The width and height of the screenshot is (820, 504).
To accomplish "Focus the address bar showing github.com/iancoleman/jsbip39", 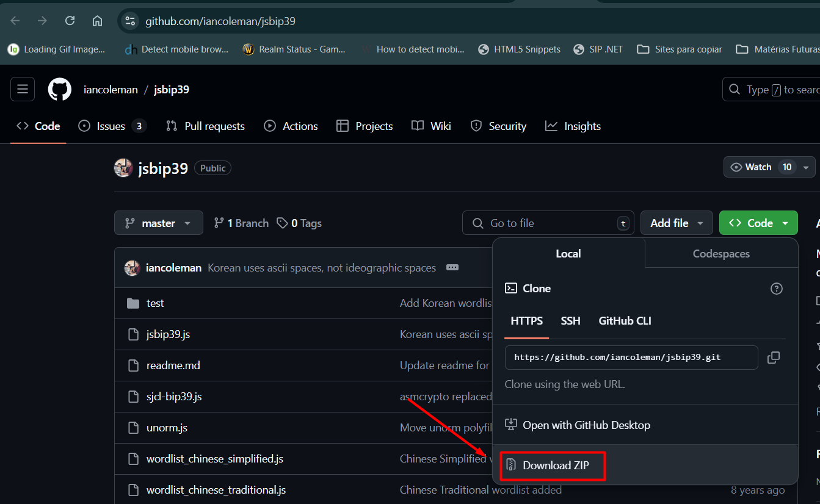I will point(220,21).
